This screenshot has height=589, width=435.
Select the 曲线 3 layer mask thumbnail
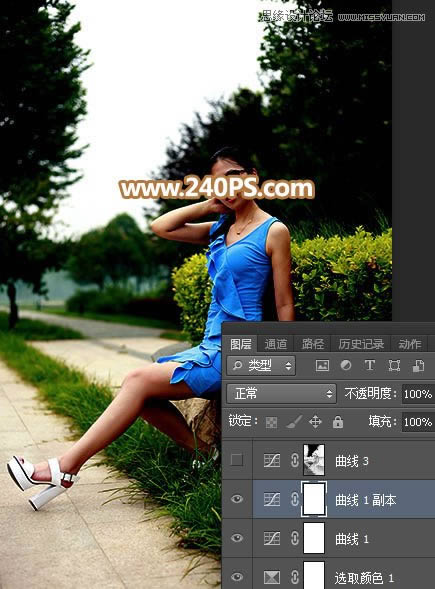[314, 460]
